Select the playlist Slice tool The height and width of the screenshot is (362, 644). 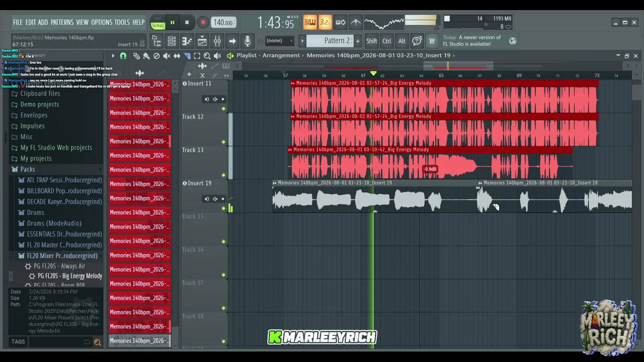pyautogui.click(x=187, y=56)
